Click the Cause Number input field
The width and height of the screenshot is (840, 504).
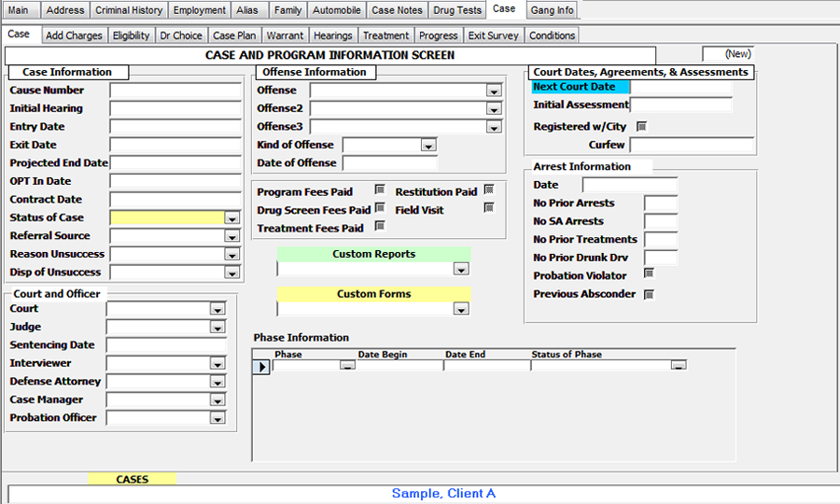pos(175,91)
